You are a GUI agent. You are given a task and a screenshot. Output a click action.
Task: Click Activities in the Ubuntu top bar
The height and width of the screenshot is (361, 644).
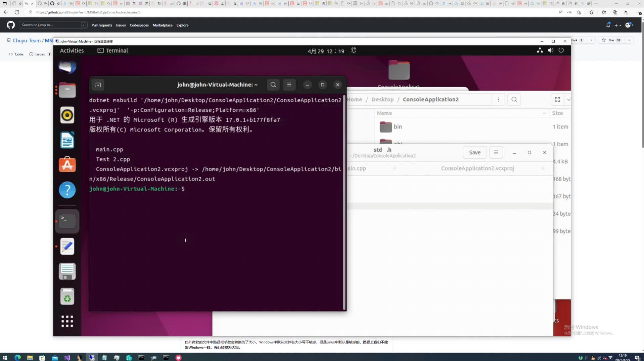point(72,51)
